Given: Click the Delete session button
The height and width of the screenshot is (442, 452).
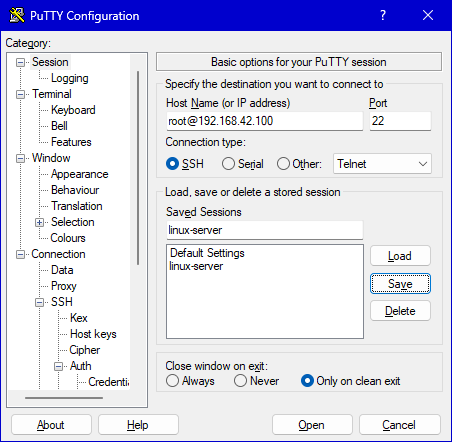Looking at the screenshot, I should (x=400, y=311).
